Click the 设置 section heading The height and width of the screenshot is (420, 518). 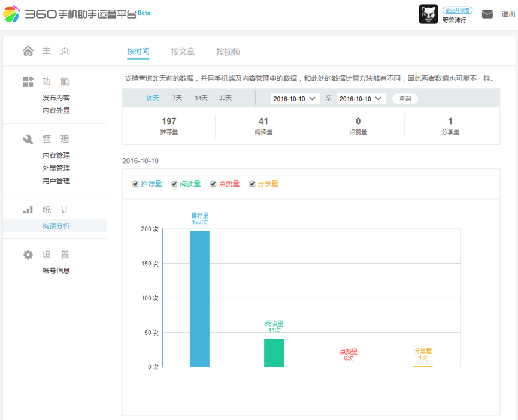[56, 255]
